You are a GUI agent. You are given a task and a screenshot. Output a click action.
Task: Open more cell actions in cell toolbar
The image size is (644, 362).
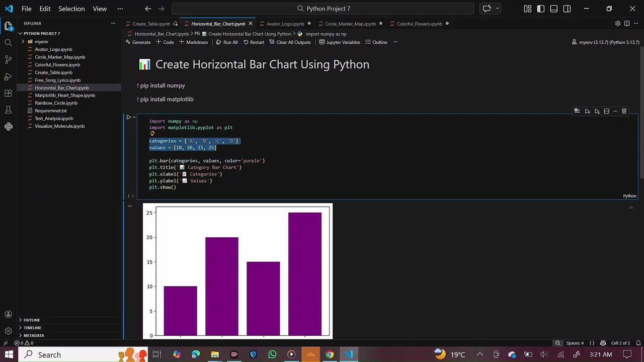coord(615,111)
